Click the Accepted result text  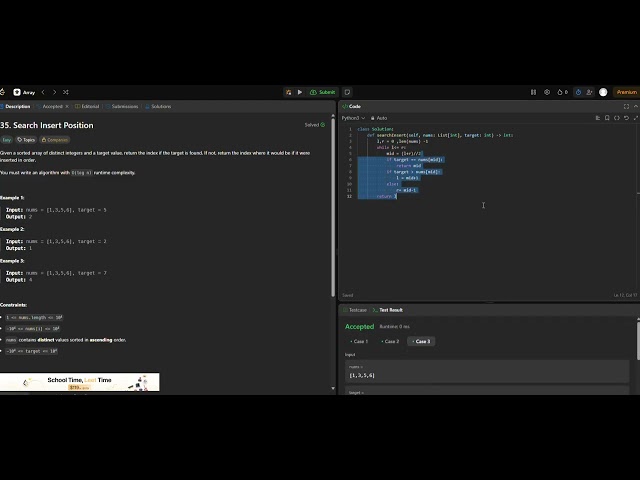359,327
